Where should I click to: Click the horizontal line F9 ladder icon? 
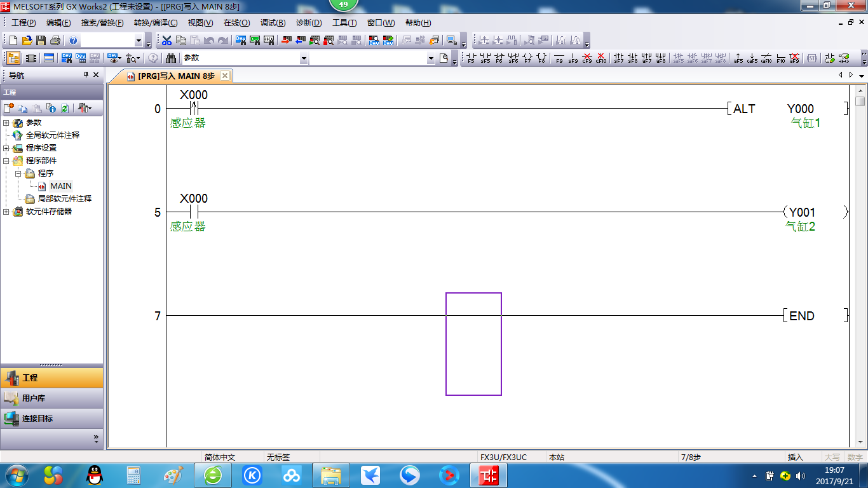tap(559, 58)
